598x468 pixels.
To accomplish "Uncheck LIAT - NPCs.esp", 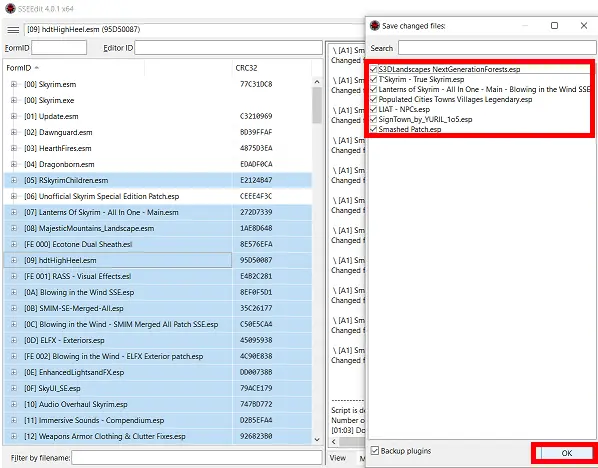I will pyautogui.click(x=374, y=109).
